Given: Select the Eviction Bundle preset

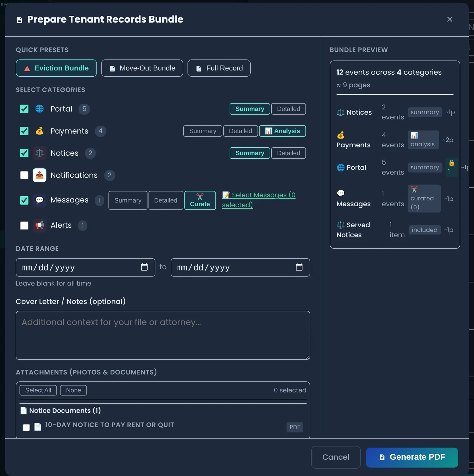Looking at the screenshot, I should (56, 68).
